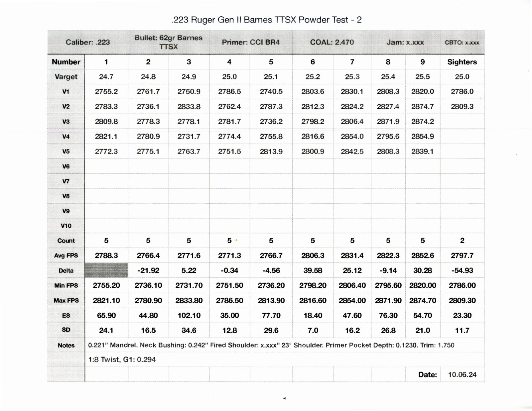Select the "Varget" row label

tap(66, 77)
